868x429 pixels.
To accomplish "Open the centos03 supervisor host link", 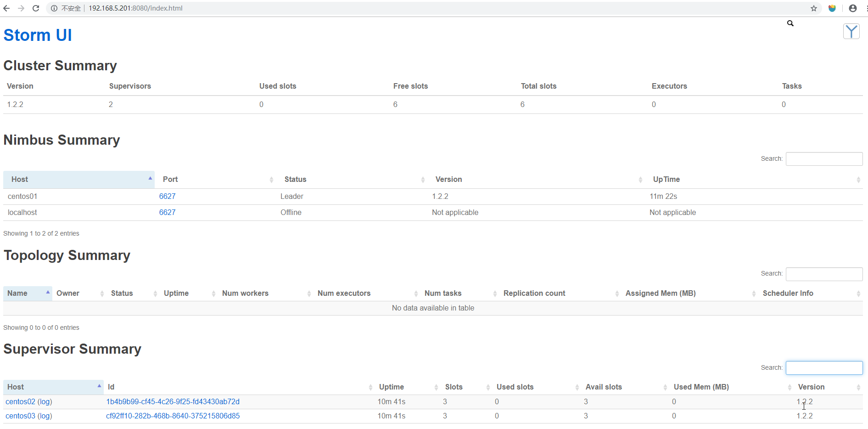I will click(20, 416).
